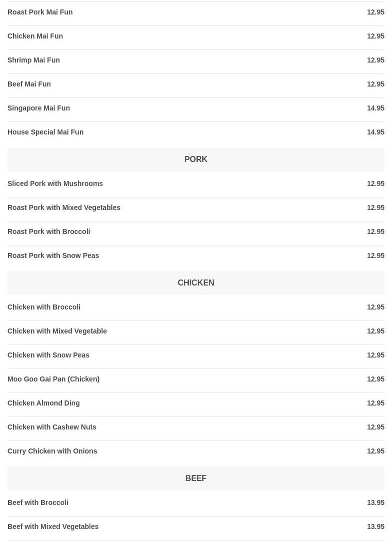
Task: Pick the Beef Mai Fun dish
Action: click(x=29, y=84)
